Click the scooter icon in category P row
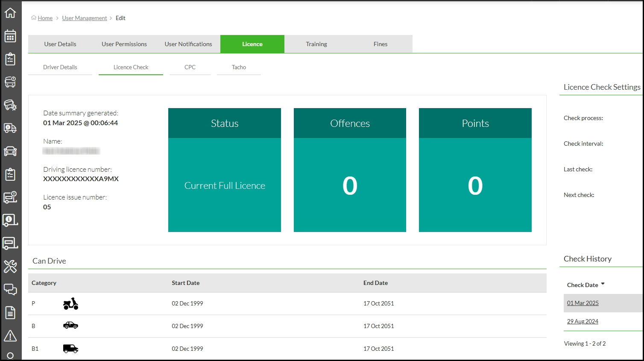Screen dimensions: 644x361 [x=70, y=304]
